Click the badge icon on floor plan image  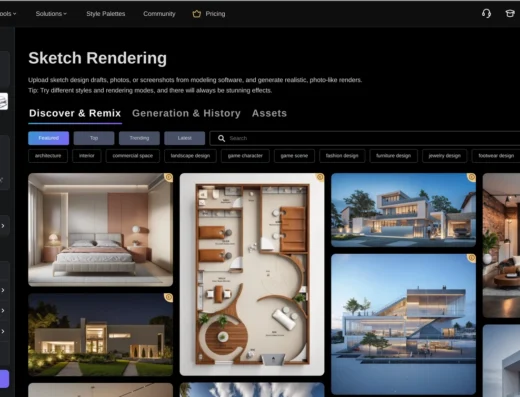pos(320,177)
